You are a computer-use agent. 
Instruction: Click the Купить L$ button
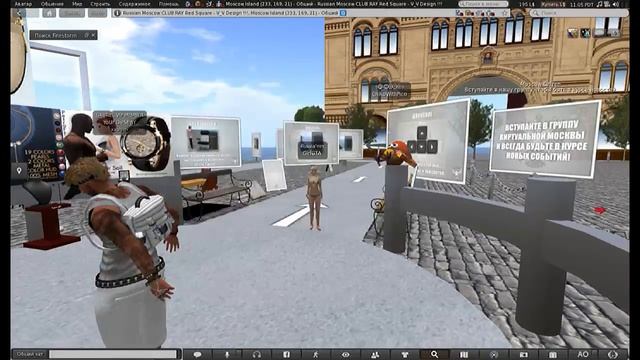pos(553,4)
